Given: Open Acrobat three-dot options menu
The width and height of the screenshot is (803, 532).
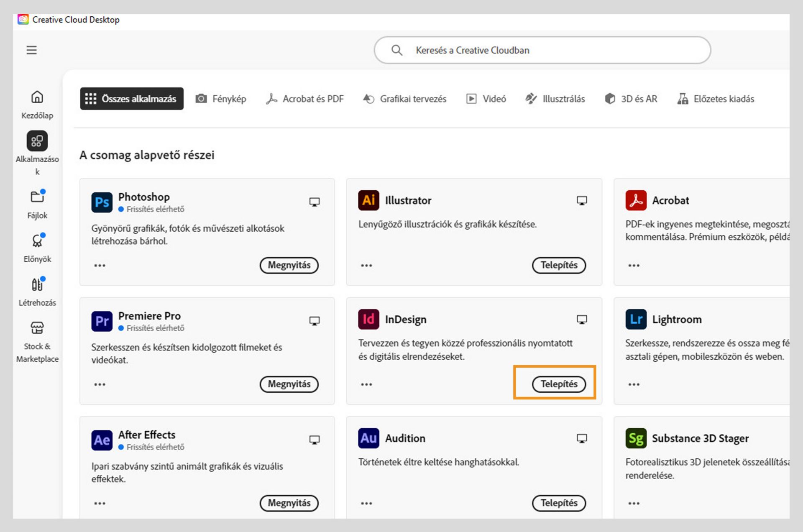Looking at the screenshot, I should (634, 266).
